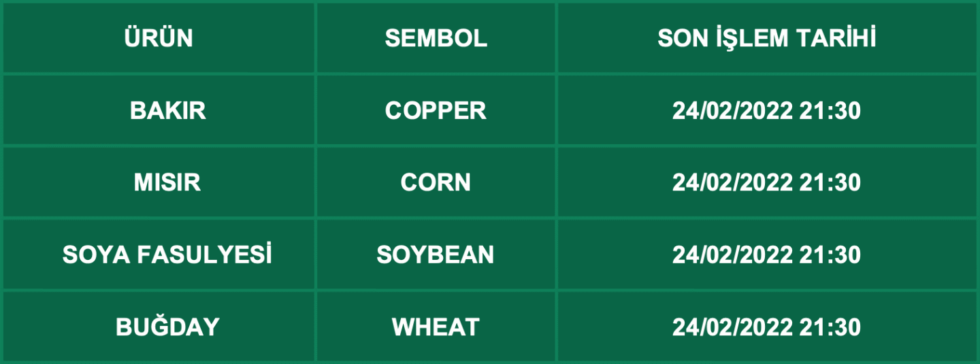The image size is (980, 364).
Task: Select the 24/02/2022 date in CORN row
Action: tap(732, 183)
